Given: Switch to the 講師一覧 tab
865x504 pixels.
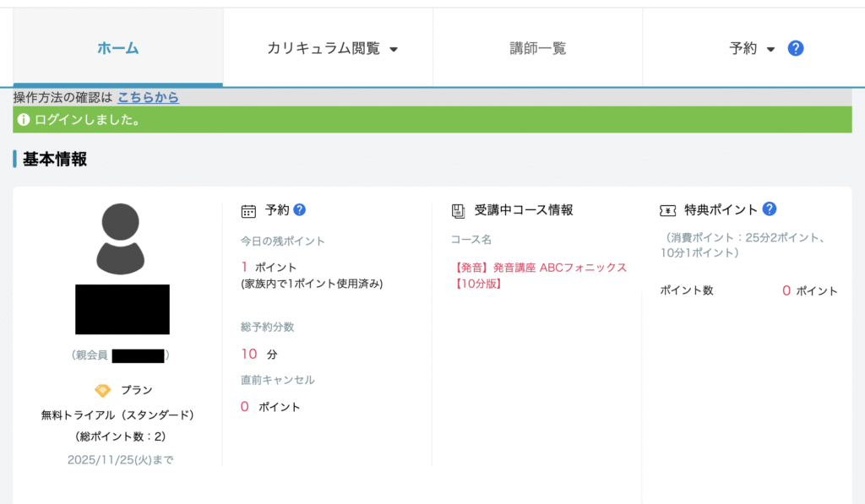Looking at the screenshot, I should click(x=537, y=48).
